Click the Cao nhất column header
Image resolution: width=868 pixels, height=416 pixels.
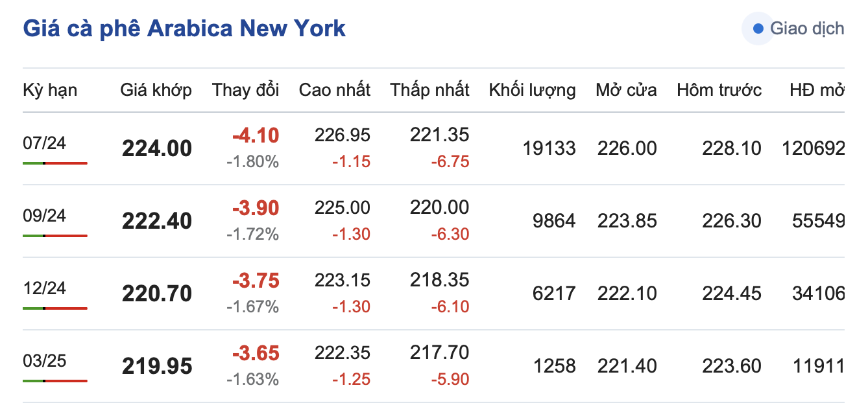pos(334,90)
